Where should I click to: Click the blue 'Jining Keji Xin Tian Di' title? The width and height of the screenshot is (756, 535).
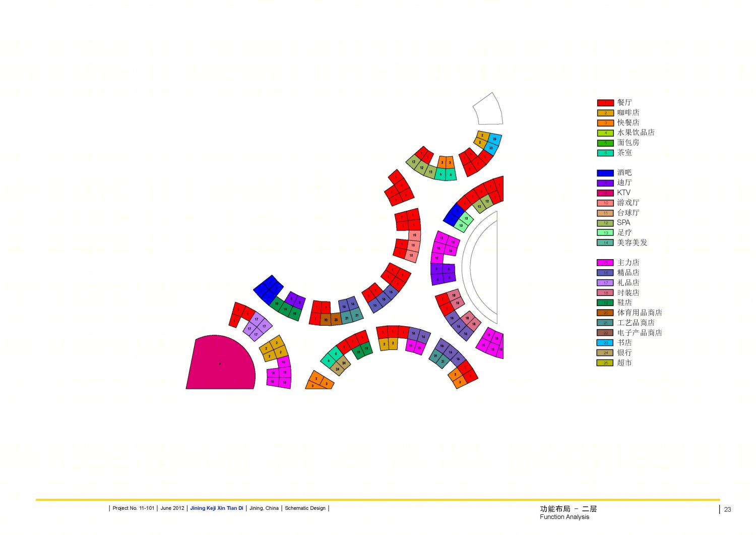[x=217, y=508]
